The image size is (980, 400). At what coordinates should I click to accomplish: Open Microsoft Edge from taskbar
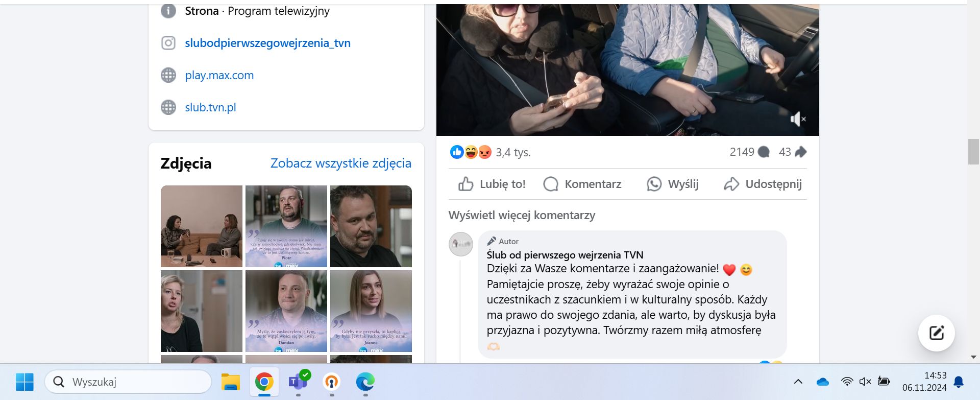coord(365,382)
